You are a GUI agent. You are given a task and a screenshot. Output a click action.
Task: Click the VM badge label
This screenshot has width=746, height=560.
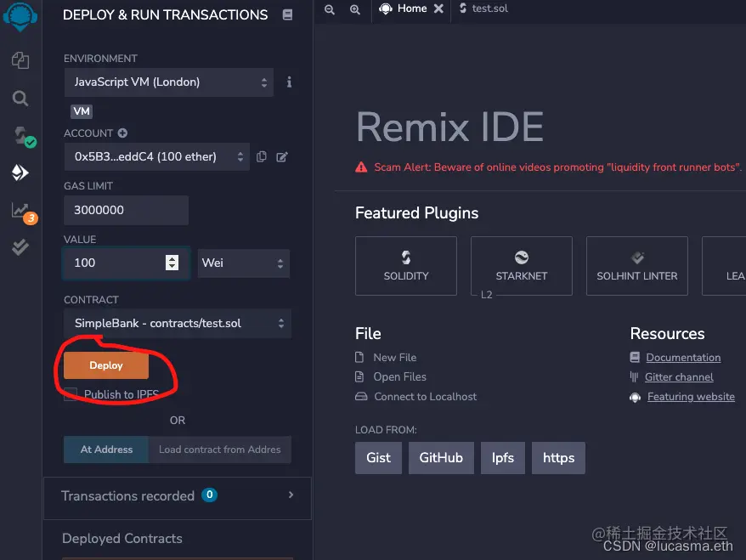tap(82, 111)
